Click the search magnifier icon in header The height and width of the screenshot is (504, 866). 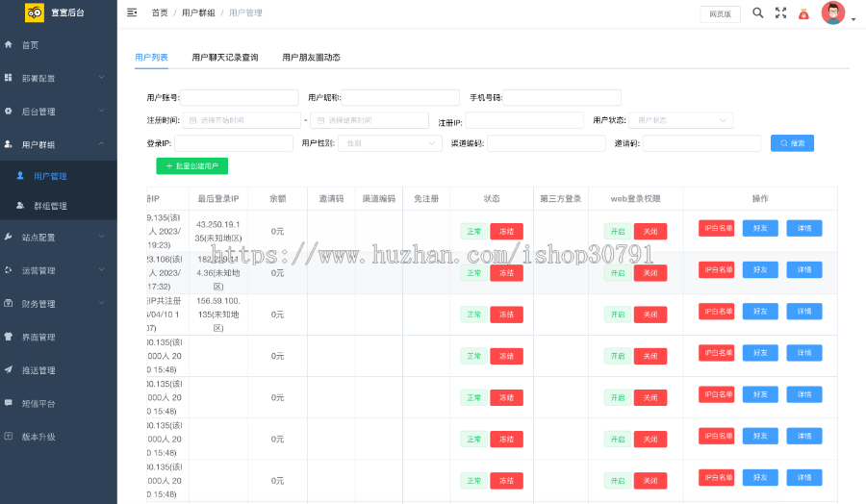coord(757,13)
